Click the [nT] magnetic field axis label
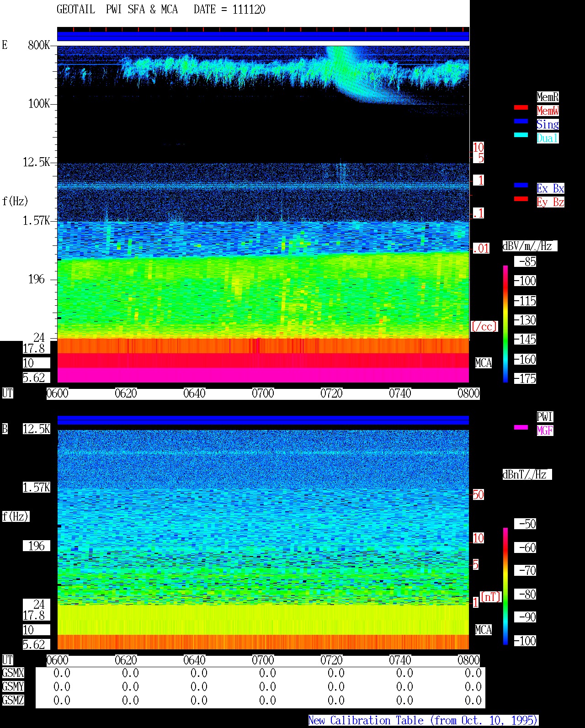 coord(491,597)
